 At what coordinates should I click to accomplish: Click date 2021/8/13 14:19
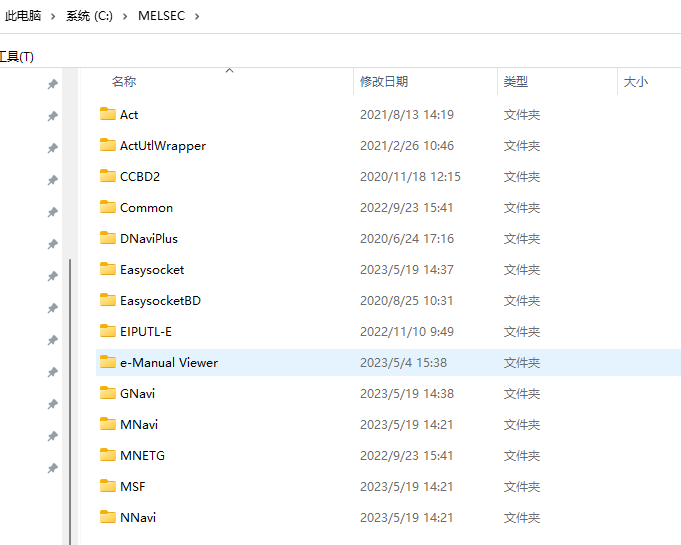click(407, 115)
